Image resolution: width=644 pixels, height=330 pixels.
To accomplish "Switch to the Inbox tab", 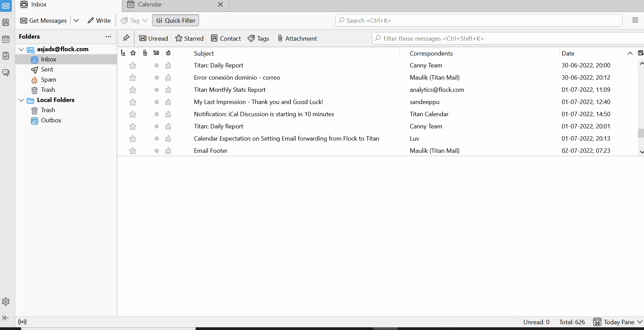I will [68, 5].
